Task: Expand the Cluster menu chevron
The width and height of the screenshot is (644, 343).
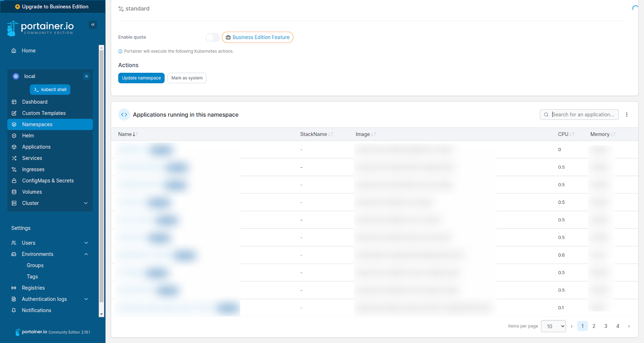Action: [x=86, y=203]
